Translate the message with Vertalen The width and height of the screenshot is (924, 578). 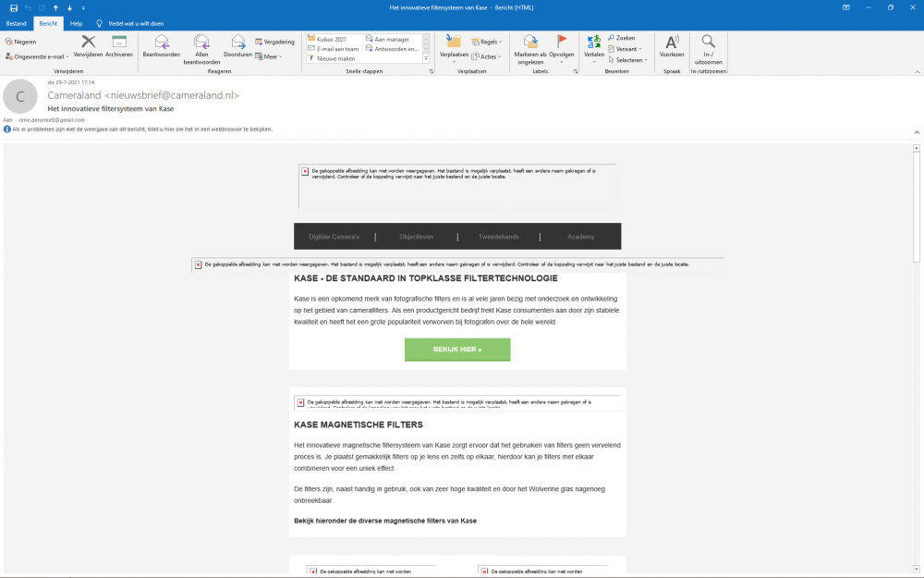pyautogui.click(x=594, y=48)
